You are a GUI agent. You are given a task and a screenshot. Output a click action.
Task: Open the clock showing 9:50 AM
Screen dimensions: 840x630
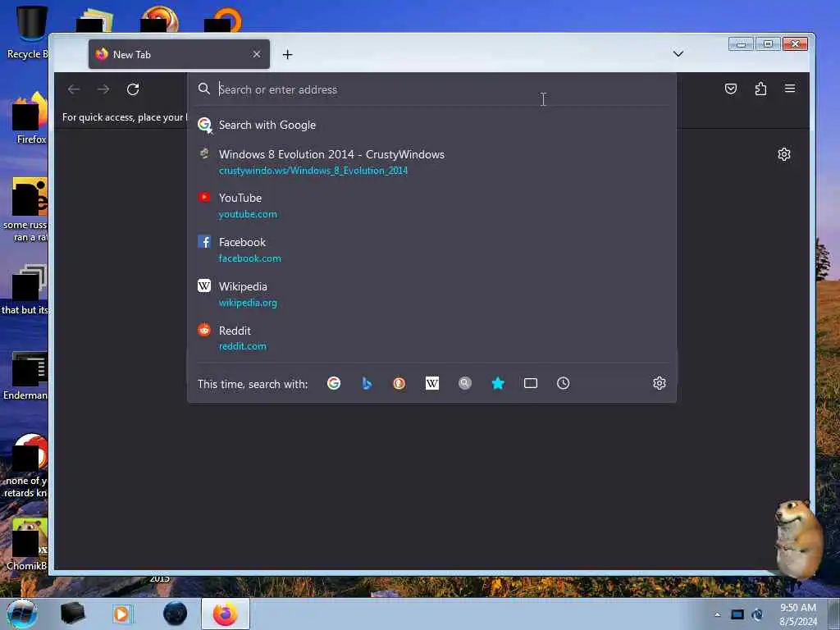pos(798,614)
